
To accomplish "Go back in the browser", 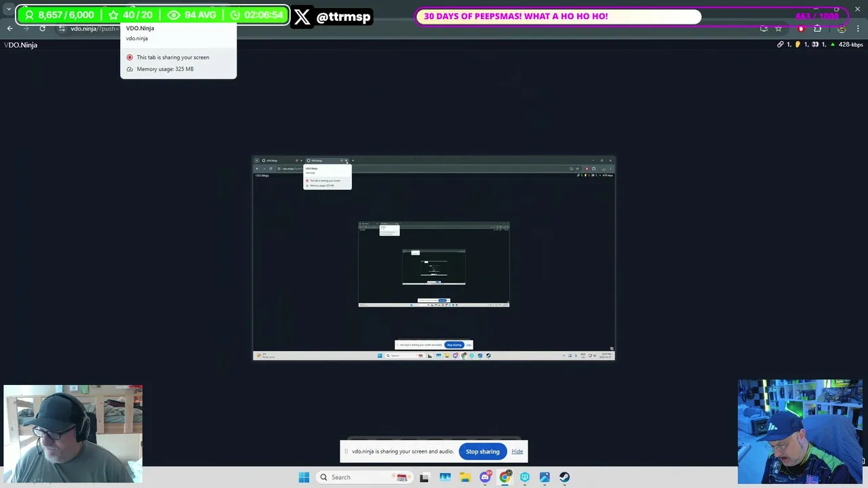I will tap(10, 28).
